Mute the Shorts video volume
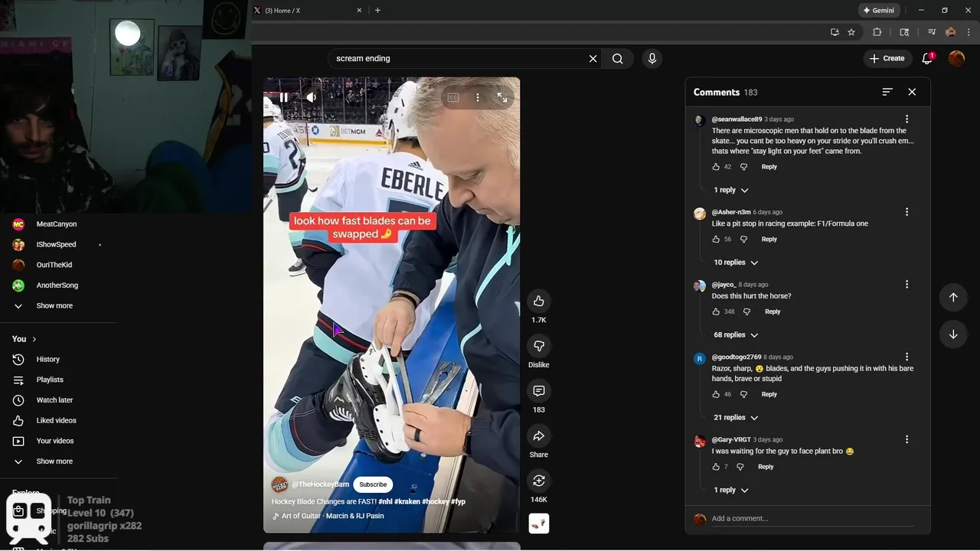980x551 pixels. (x=311, y=97)
